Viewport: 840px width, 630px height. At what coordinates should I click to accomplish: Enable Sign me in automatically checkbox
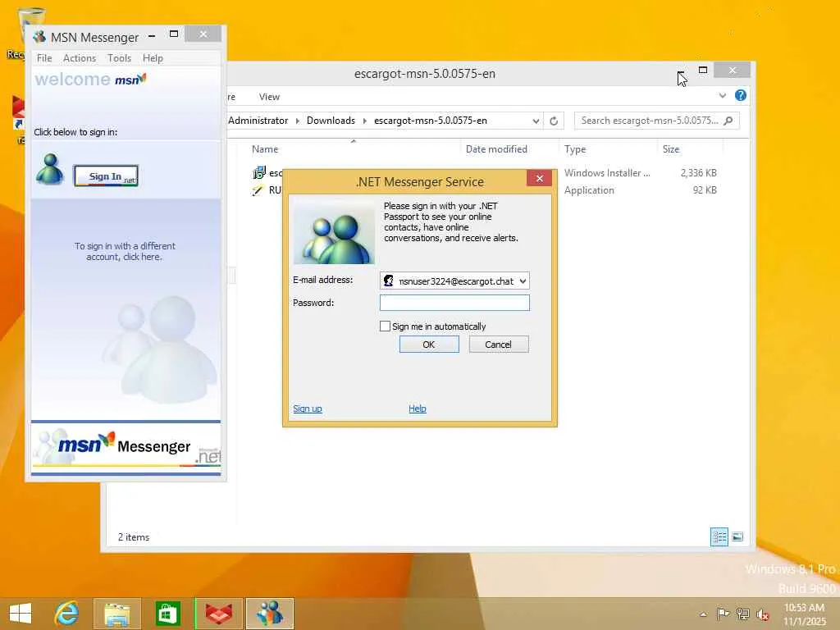tap(385, 326)
